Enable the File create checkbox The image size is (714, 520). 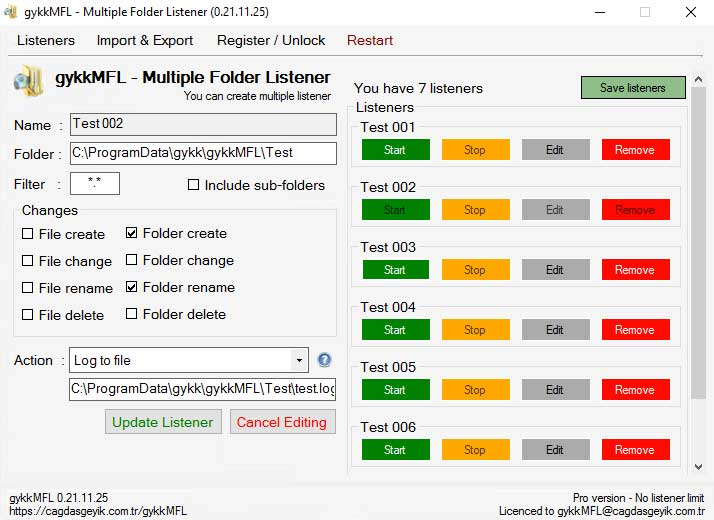(x=27, y=234)
